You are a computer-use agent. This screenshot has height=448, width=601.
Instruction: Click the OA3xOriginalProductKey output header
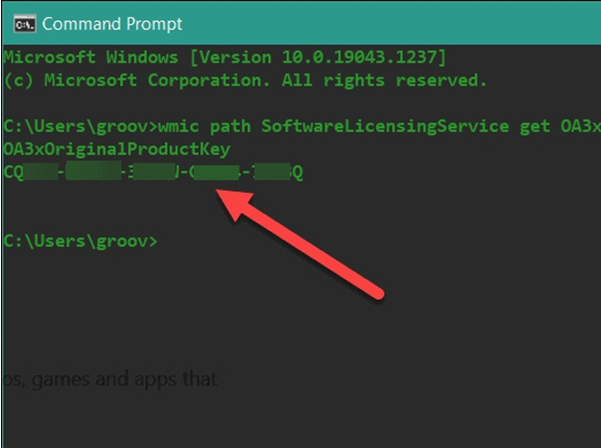point(117,149)
